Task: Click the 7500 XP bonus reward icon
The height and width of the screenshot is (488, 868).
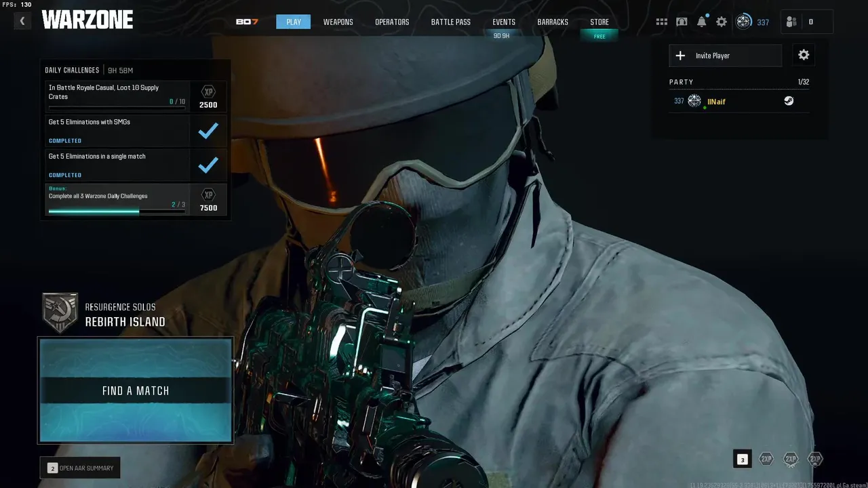Action: [x=208, y=195]
